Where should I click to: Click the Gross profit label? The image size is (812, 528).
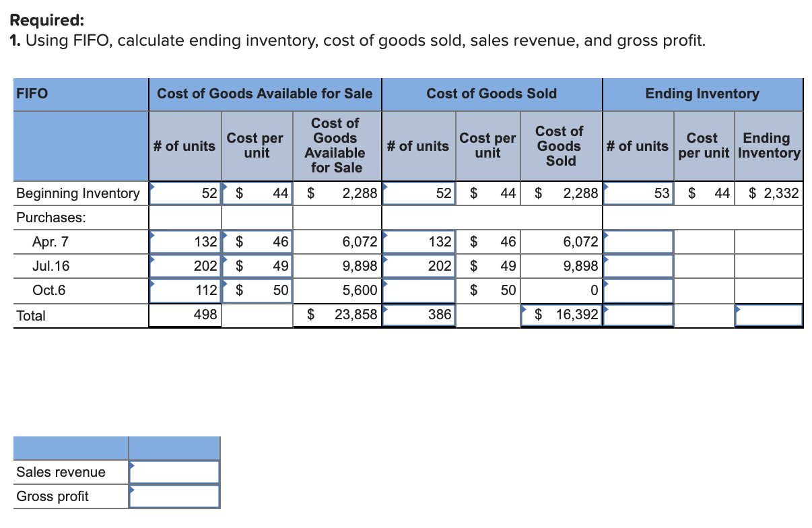pyautogui.click(x=53, y=496)
